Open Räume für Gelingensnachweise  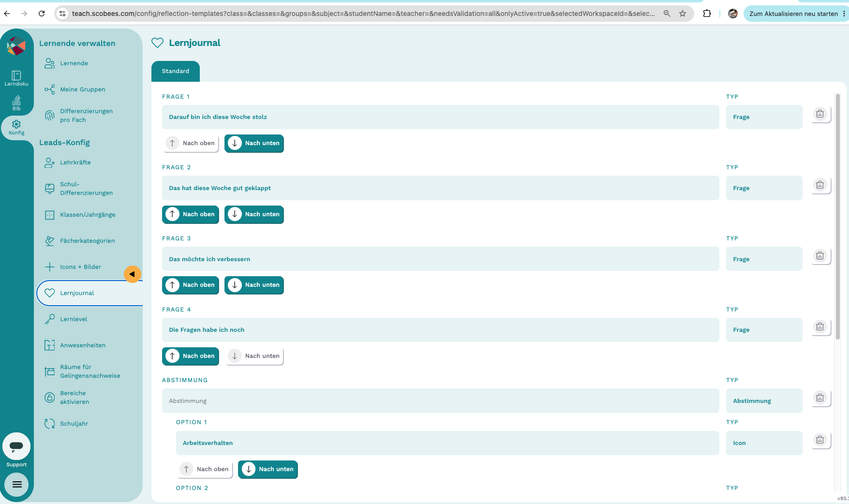point(90,371)
